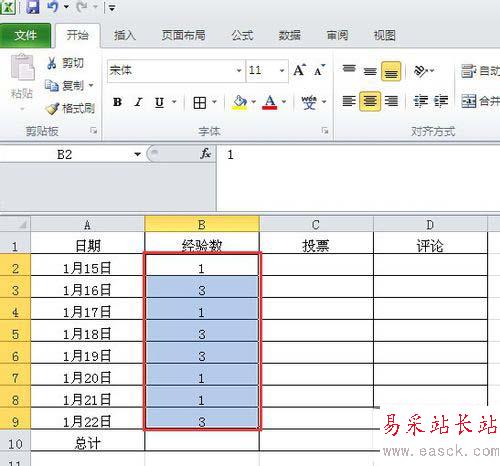The image size is (500, 466).
Task: Click the Decrease Indent icon
Action: (421, 101)
